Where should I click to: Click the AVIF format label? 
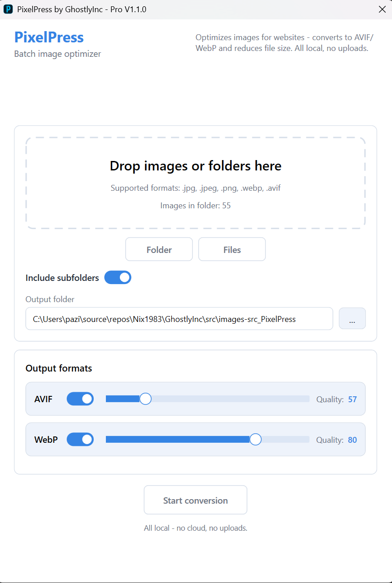coord(43,399)
